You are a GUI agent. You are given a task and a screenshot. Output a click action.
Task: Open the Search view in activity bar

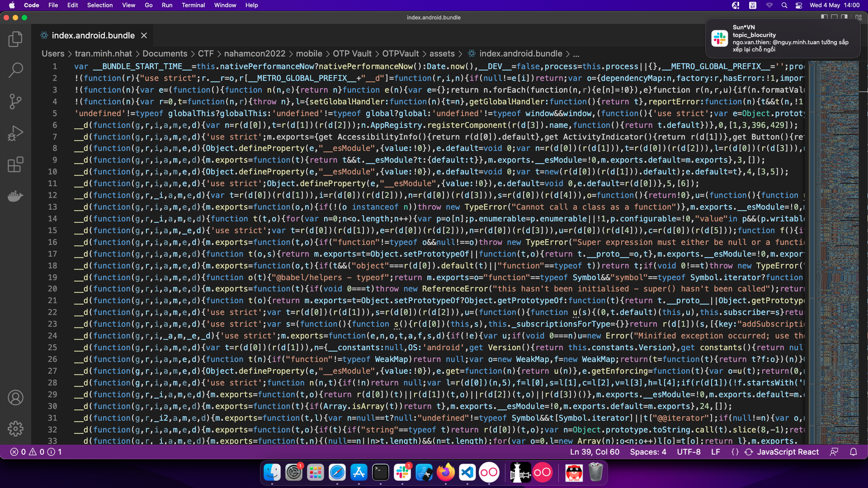[15, 70]
